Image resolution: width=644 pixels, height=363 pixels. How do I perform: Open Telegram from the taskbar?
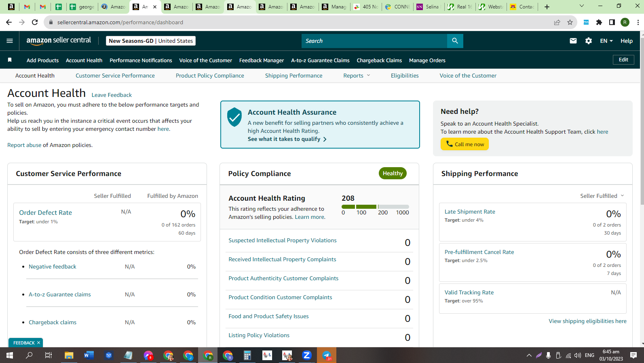327,355
